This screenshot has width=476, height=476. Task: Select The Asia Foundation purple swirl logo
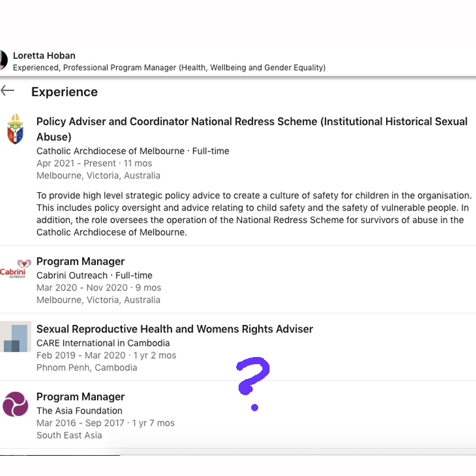[x=15, y=405]
